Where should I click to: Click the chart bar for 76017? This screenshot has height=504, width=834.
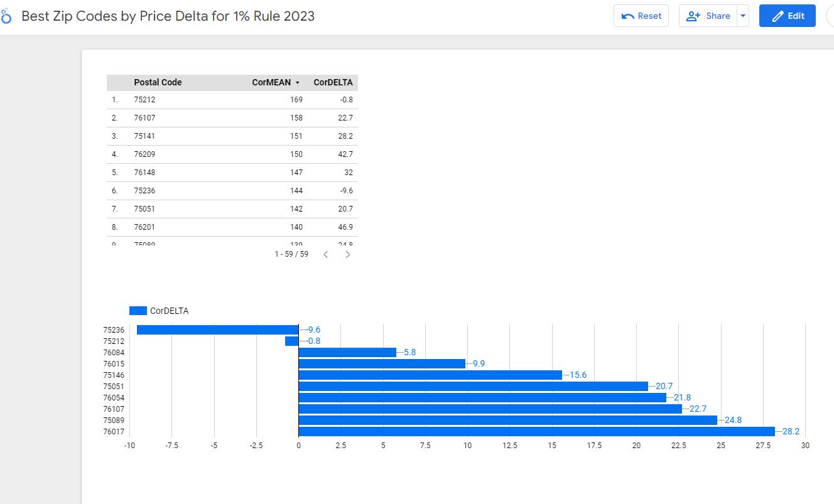(536, 431)
